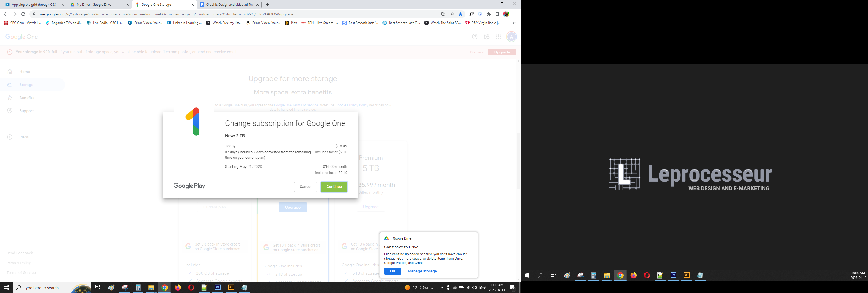Switch to My Drive - Google Drive tab
The image size is (868, 293).
(x=94, y=5)
